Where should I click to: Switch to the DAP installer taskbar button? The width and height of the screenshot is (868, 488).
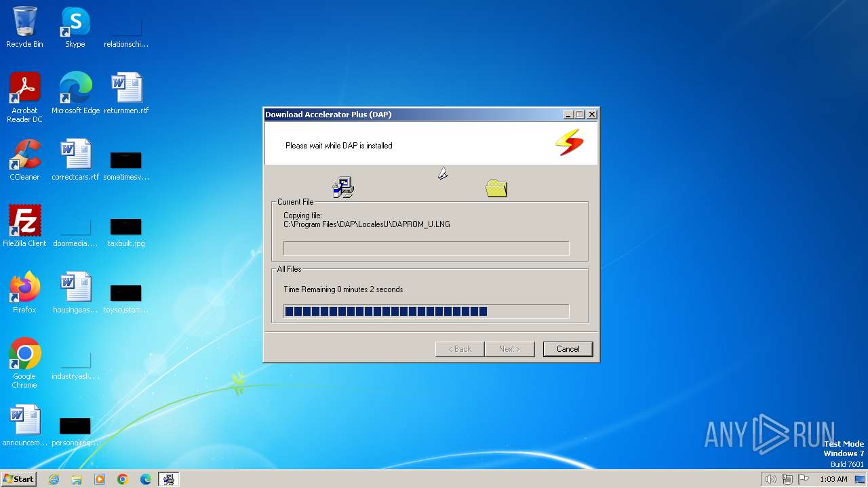(169, 479)
